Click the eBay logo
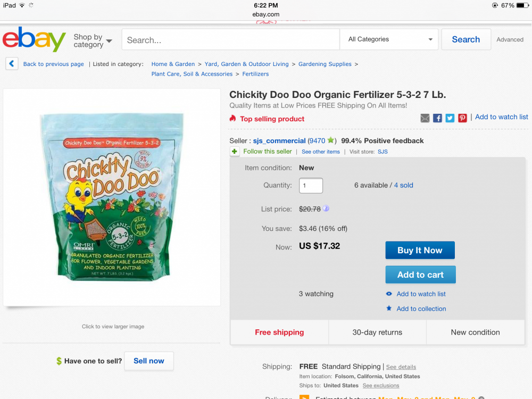 click(x=34, y=39)
